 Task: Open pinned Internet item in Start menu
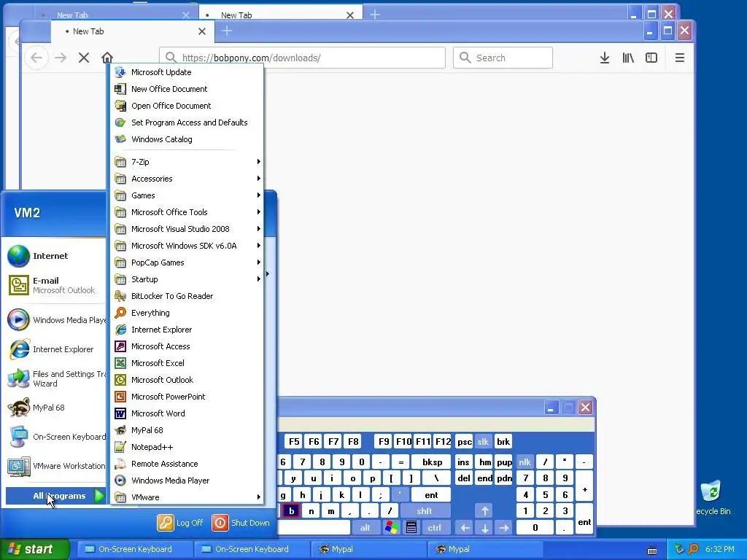(x=55, y=256)
